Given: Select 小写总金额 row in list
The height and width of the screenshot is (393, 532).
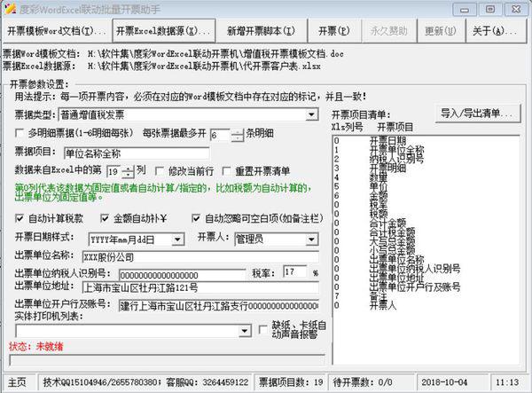Looking at the screenshot, I should pos(426,250).
